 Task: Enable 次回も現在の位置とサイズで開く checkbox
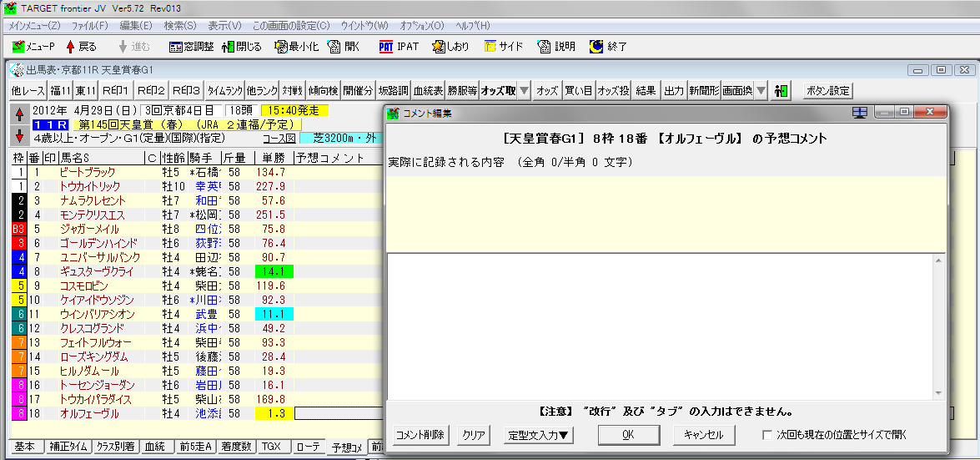[x=767, y=435]
